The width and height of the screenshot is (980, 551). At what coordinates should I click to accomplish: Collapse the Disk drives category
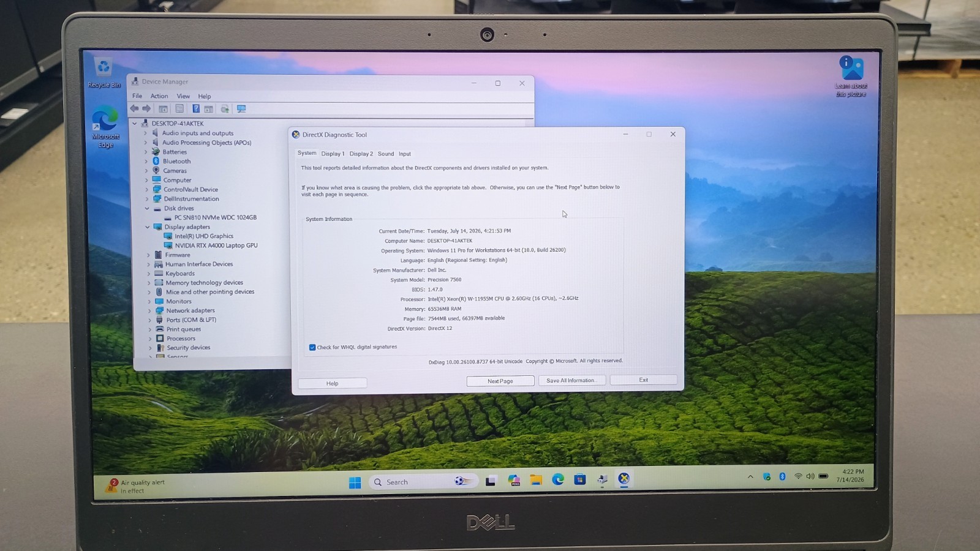click(147, 208)
